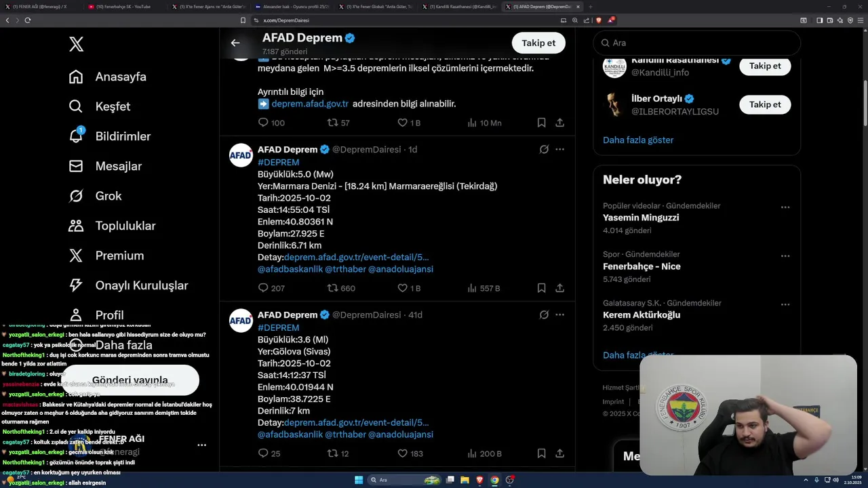
Task: Open a new browser tab with plus
Action: tap(590, 7)
